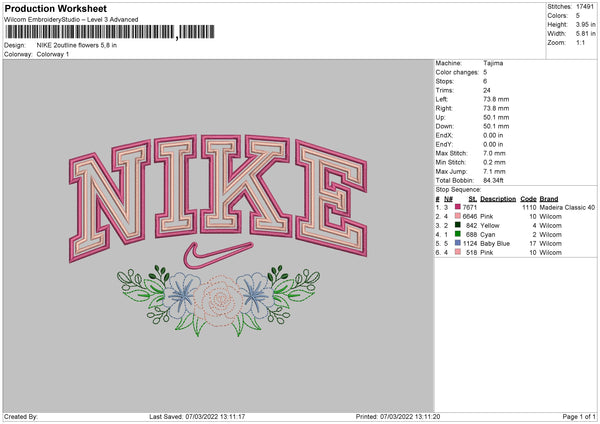Screen dimensions: 600x424
Task: Click "Madeira Classic 40" brand in row 1
Action: coord(567,207)
